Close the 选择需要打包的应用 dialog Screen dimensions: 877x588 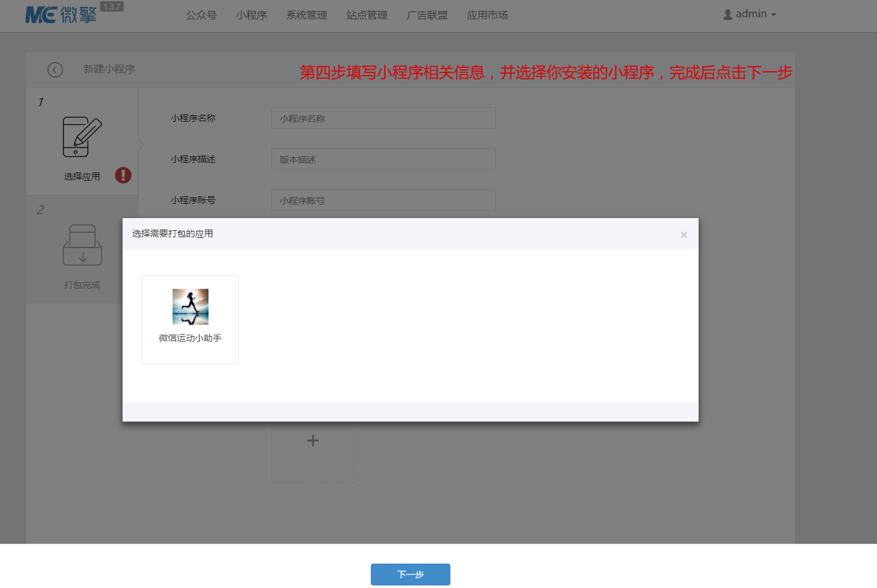click(x=683, y=235)
